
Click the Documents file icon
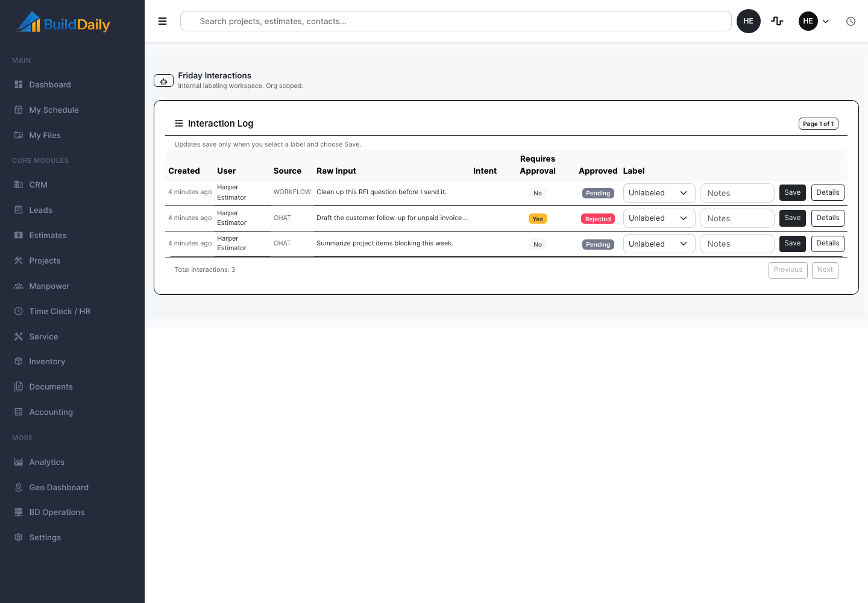(19, 387)
